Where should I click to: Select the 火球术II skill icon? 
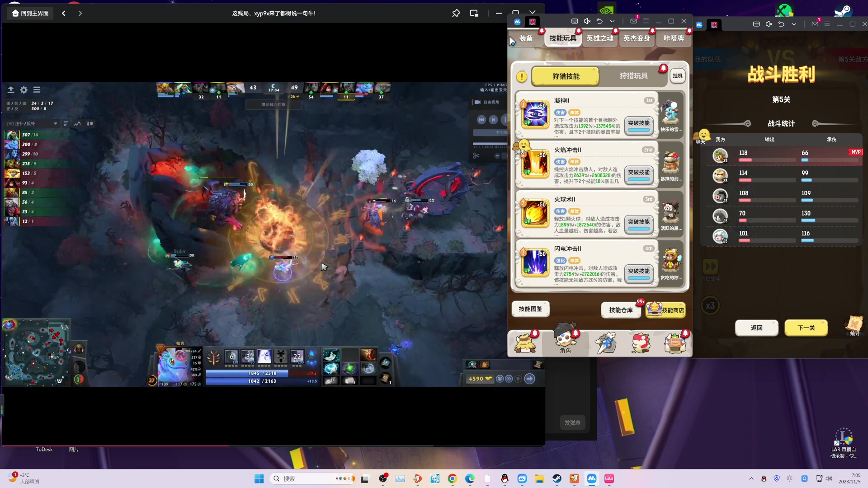(535, 213)
